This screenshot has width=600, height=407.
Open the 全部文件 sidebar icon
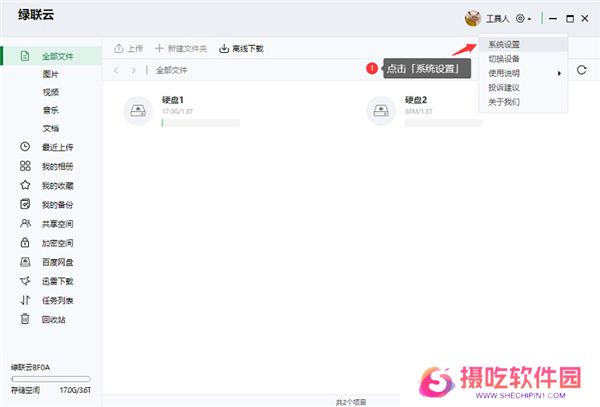pos(25,56)
